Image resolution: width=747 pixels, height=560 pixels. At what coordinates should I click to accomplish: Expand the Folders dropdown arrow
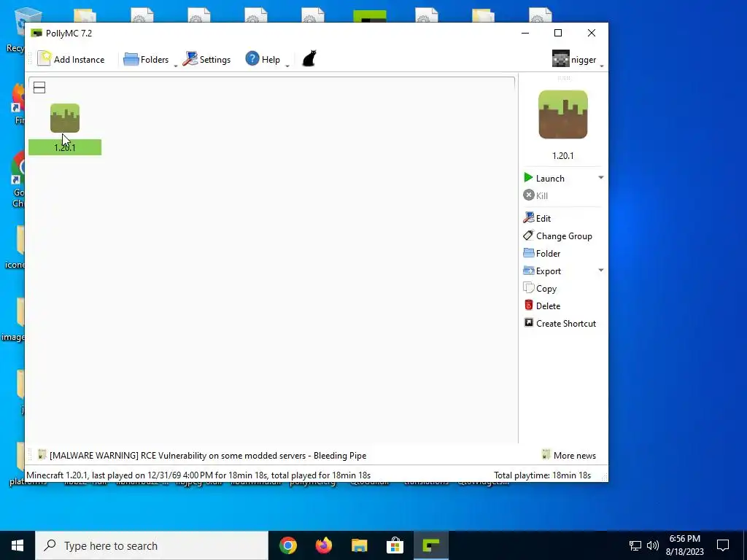(x=175, y=66)
